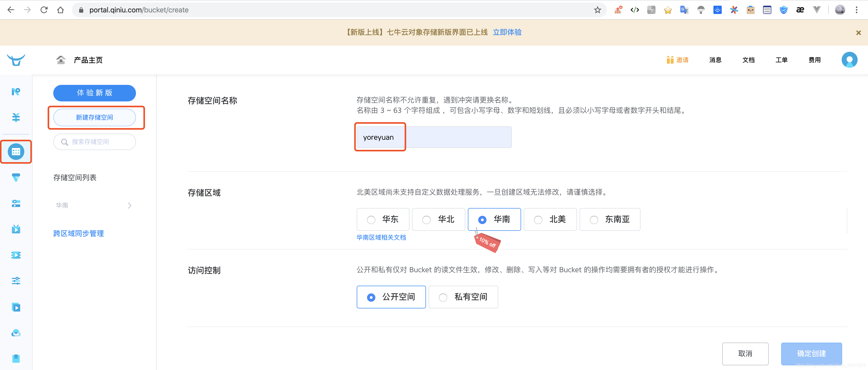
Task: Click the 存储空间列表 heading
Action: tap(75, 177)
